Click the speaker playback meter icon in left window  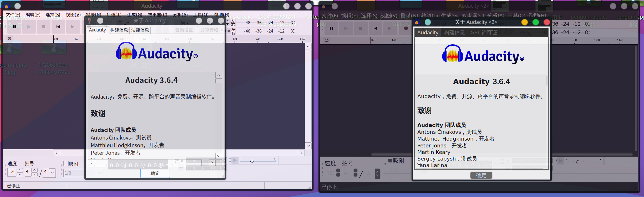point(227,31)
